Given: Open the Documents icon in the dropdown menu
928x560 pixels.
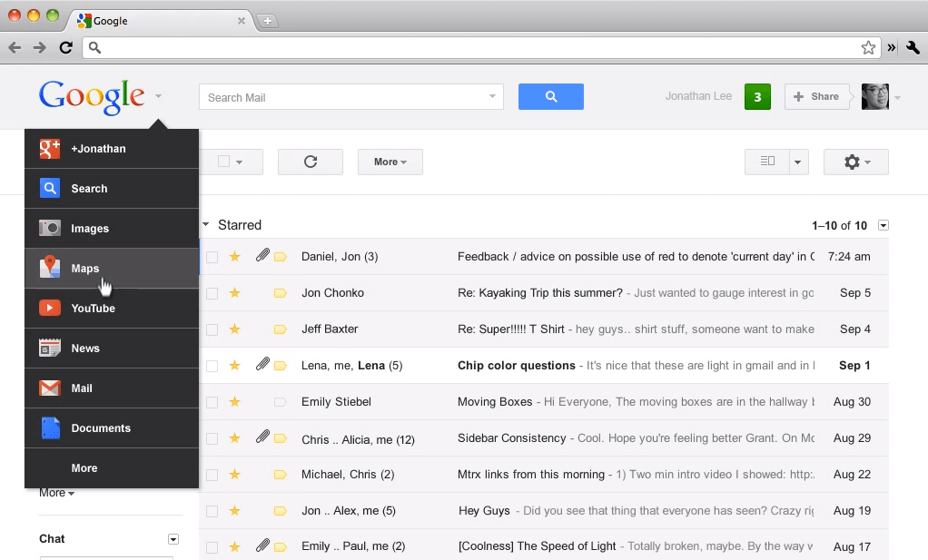Looking at the screenshot, I should click(50, 428).
